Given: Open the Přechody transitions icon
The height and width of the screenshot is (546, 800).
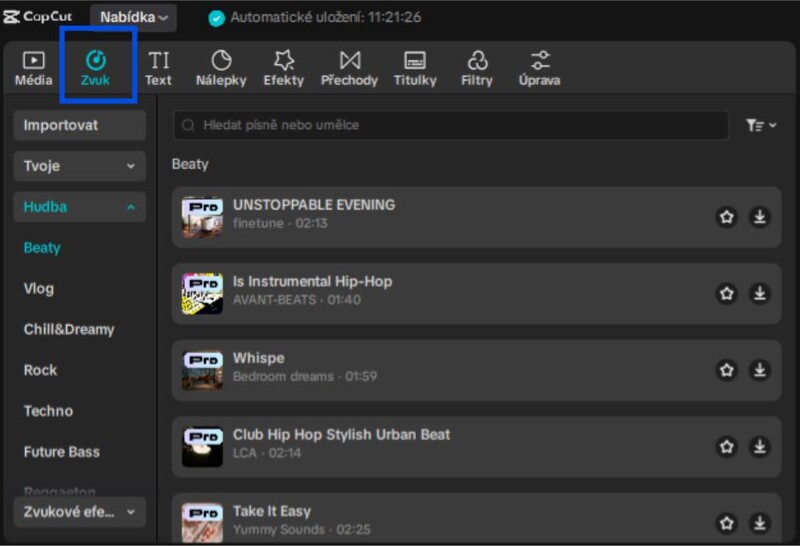Looking at the screenshot, I should pos(349,61).
